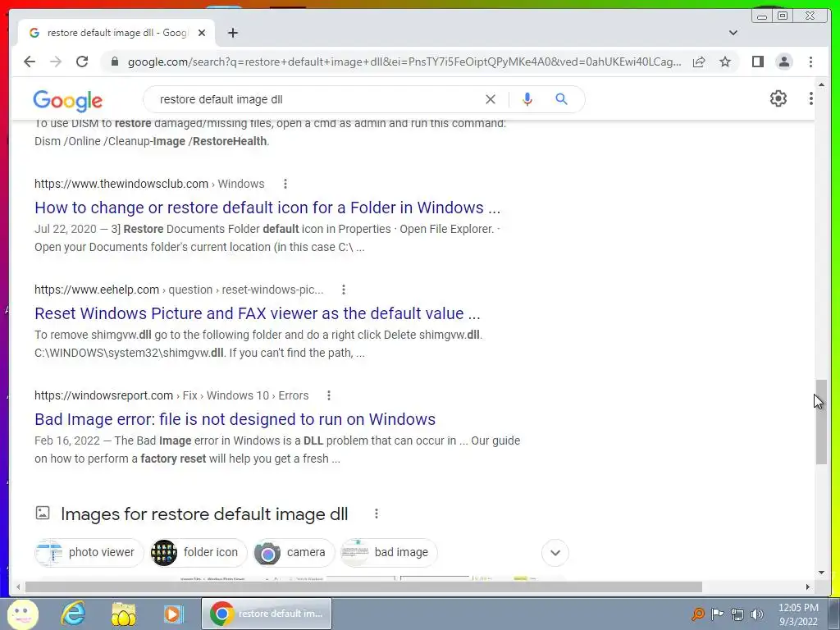Open Chrome three-dot menu

coord(810,62)
